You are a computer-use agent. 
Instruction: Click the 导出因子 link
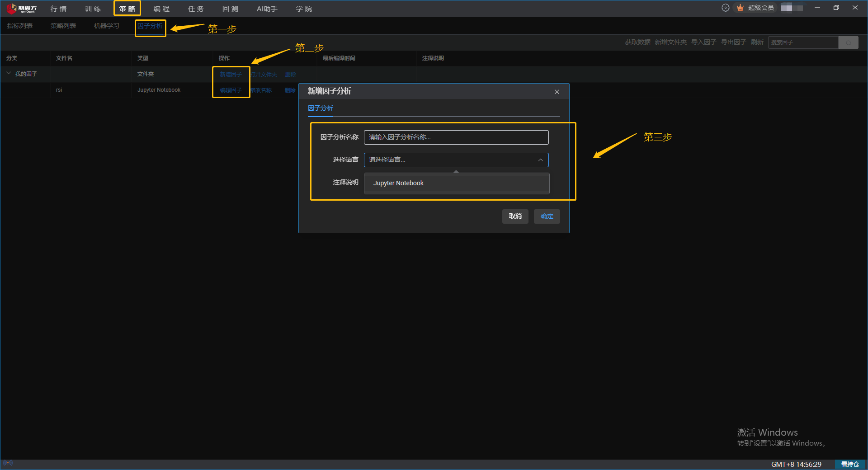click(x=734, y=42)
